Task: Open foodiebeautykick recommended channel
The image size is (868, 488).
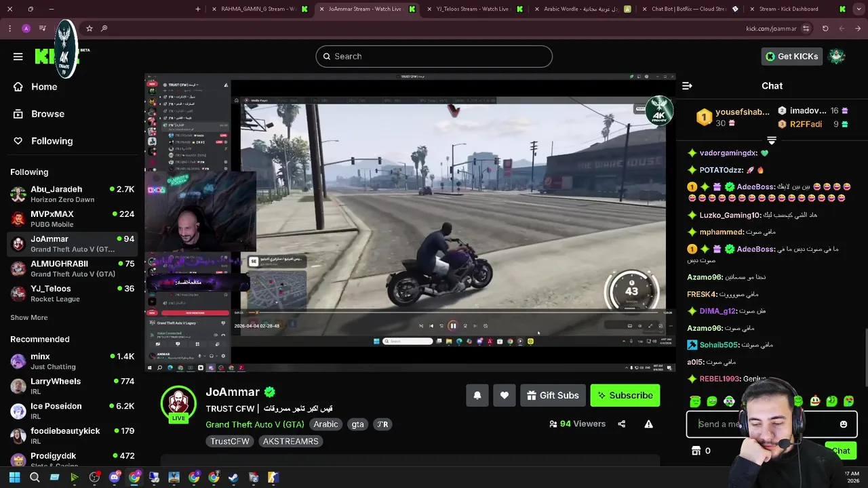Action: click(72, 436)
